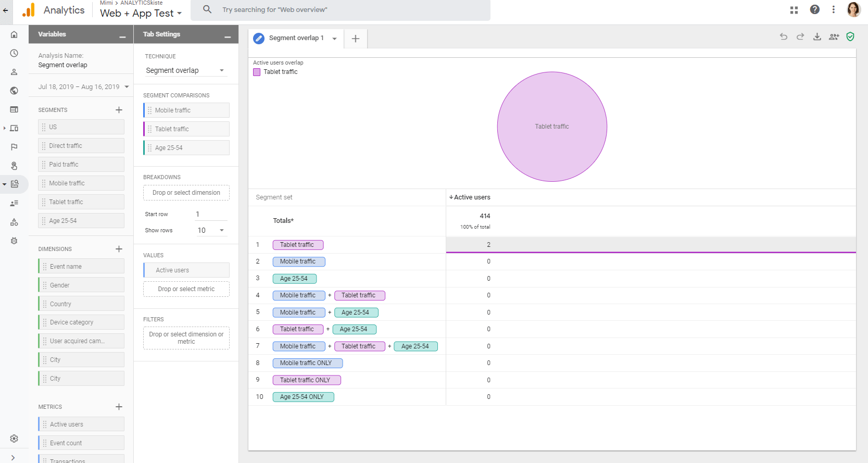
Task: Open the Segment overlap 1 tab menu
Action: [334, 39]
